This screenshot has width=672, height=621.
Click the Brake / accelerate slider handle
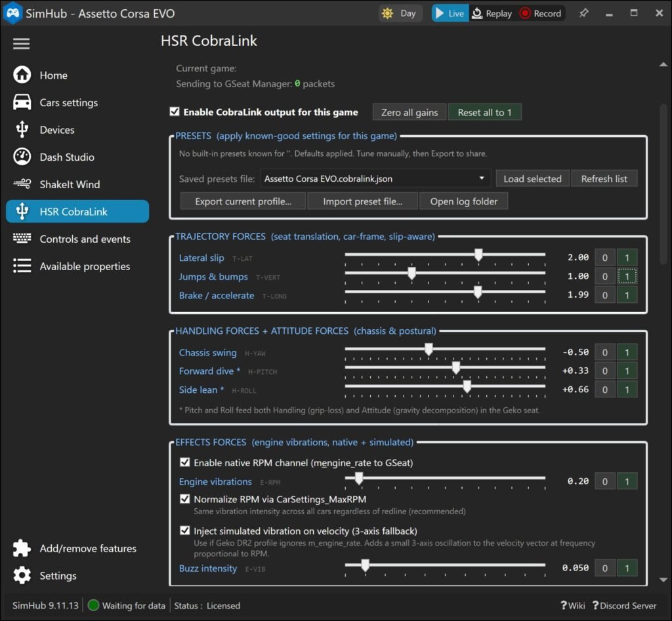[478, 292]
